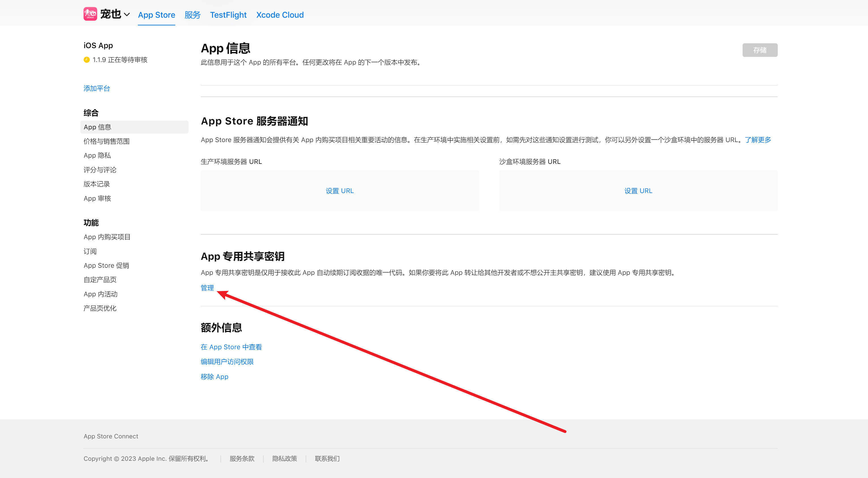
Task: Open App 审核 in the sidebar
Action: click(97, 198)
